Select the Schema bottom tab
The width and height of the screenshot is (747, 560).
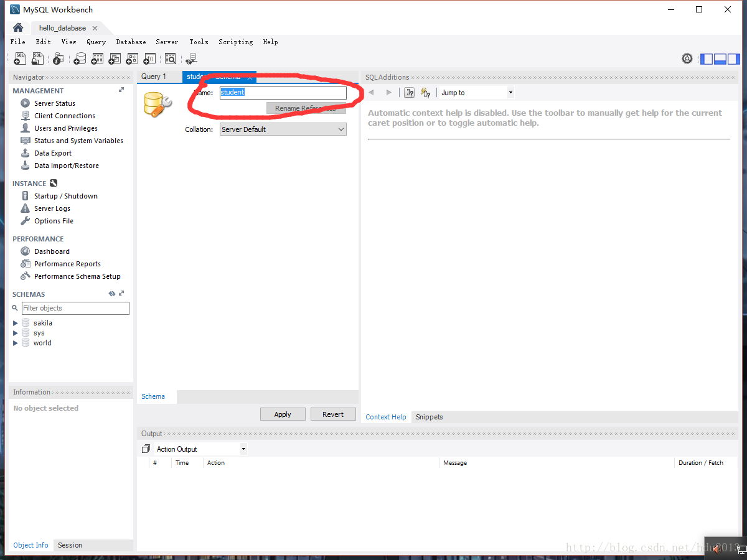(153, 396)
